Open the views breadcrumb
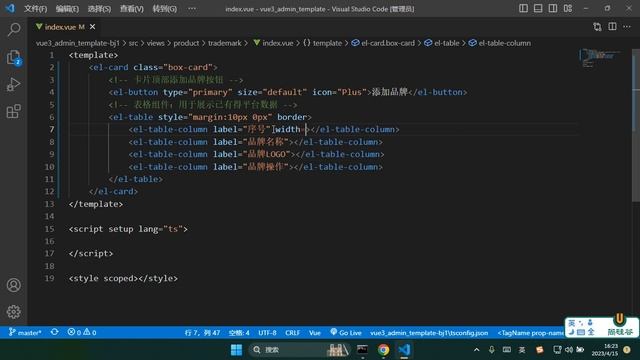This screenshot has width=640, height=360. tap(156, 43)
